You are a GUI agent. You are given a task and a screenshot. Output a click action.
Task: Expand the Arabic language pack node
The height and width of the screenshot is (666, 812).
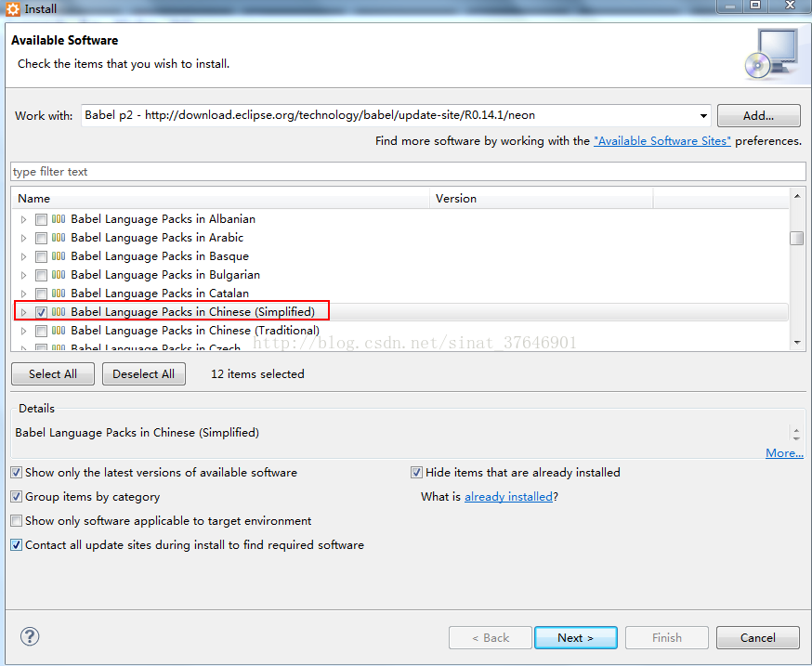pos(23,238)
